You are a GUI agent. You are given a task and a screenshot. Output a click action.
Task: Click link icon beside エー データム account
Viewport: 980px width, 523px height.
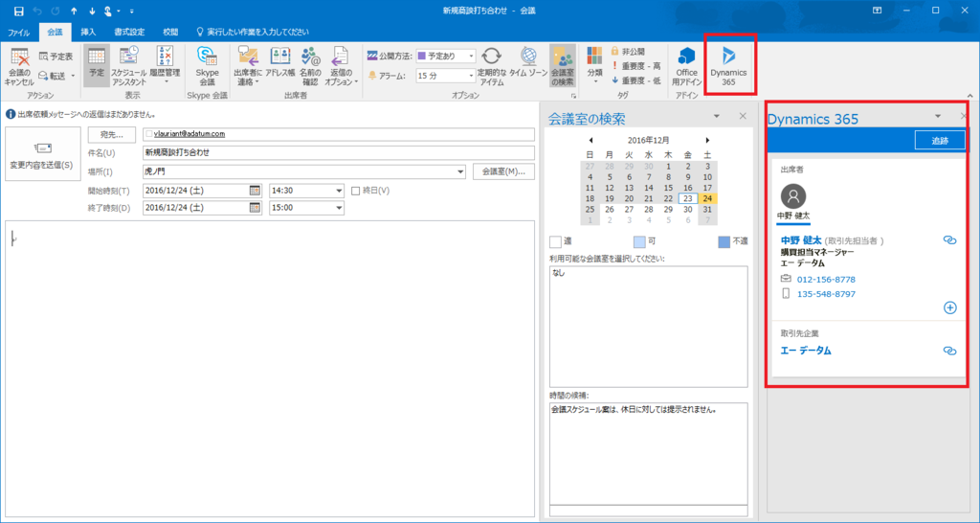point(949,351)
